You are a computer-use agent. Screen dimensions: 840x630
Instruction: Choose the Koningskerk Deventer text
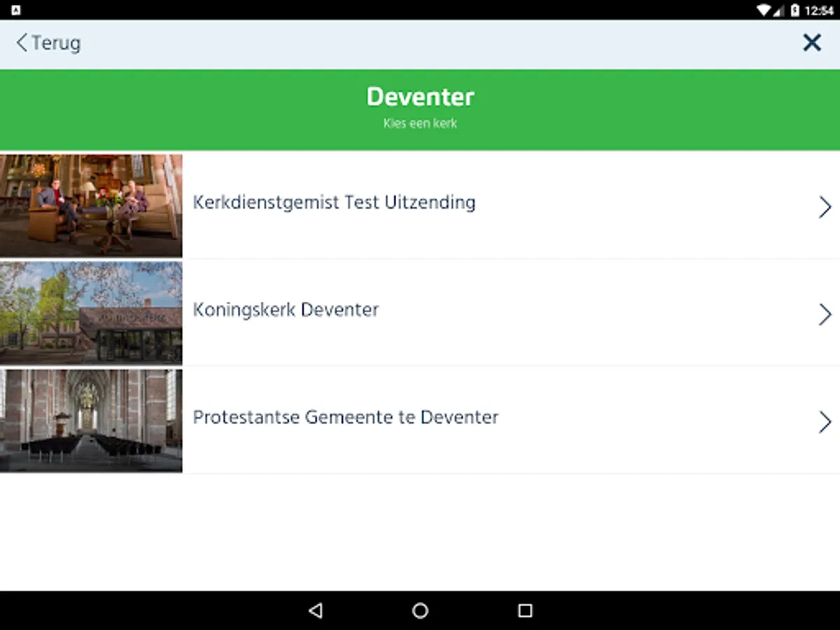286,310
